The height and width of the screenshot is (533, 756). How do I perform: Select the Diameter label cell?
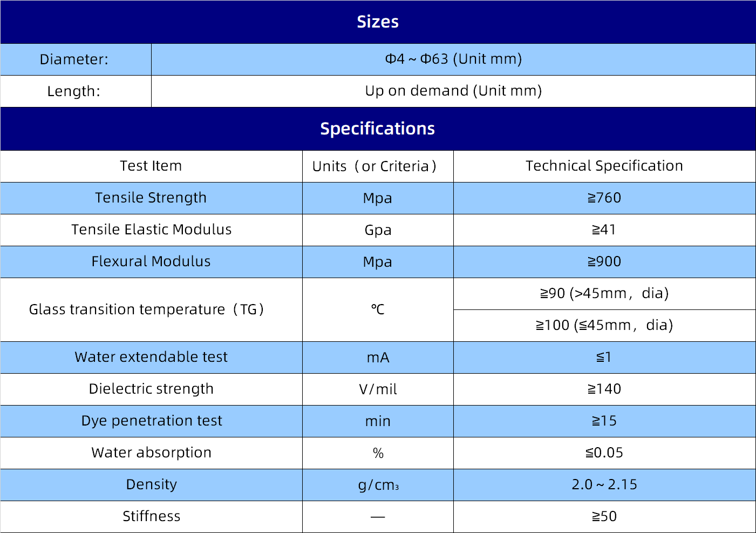coord(74,59)
